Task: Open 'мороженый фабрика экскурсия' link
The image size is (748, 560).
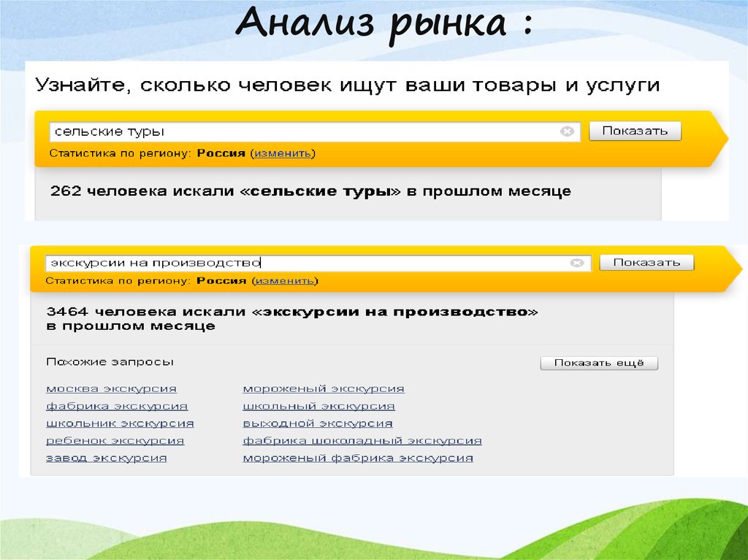Action: click(358, 458)
